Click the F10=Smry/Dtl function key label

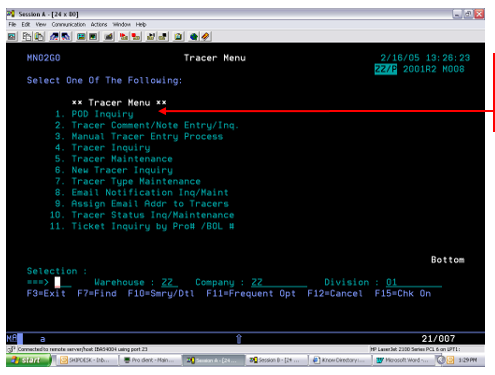[161, 294]
